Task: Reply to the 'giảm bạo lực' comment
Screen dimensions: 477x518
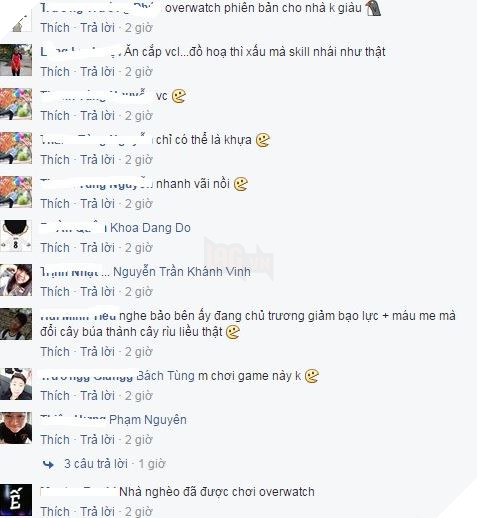Action: click(x=98, y=352)
